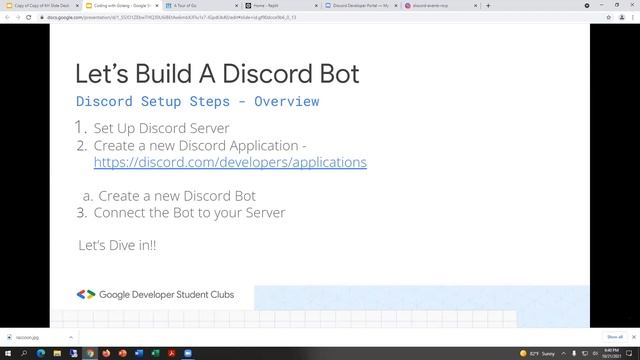Open the downloaded raccoon.jpg file
Viewport: 640px width, 360px height.
(27, 338)
